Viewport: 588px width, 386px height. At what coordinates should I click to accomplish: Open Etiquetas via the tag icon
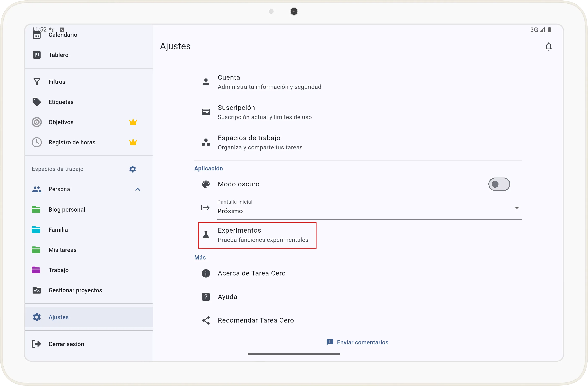[37, 102]
